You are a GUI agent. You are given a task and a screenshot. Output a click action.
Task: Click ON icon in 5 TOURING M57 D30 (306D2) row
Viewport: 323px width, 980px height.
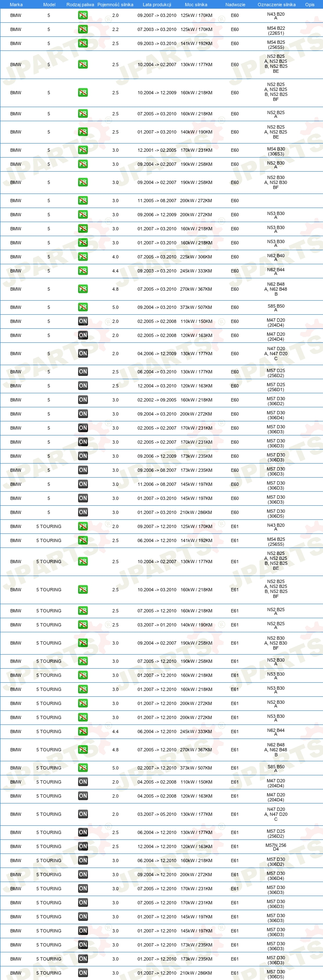(x=83, y=860)
